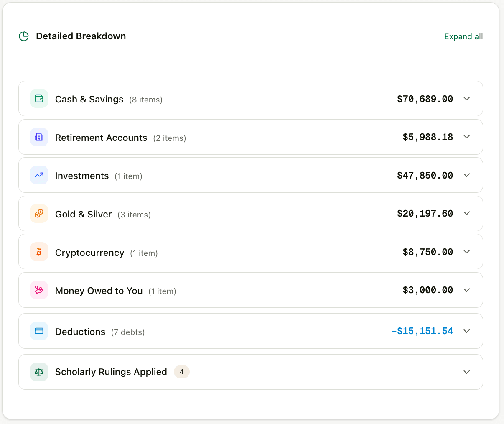Expand the Cash & Savings chevron
The height and width of the screenshot is (424, 504).
pos(467,99)
